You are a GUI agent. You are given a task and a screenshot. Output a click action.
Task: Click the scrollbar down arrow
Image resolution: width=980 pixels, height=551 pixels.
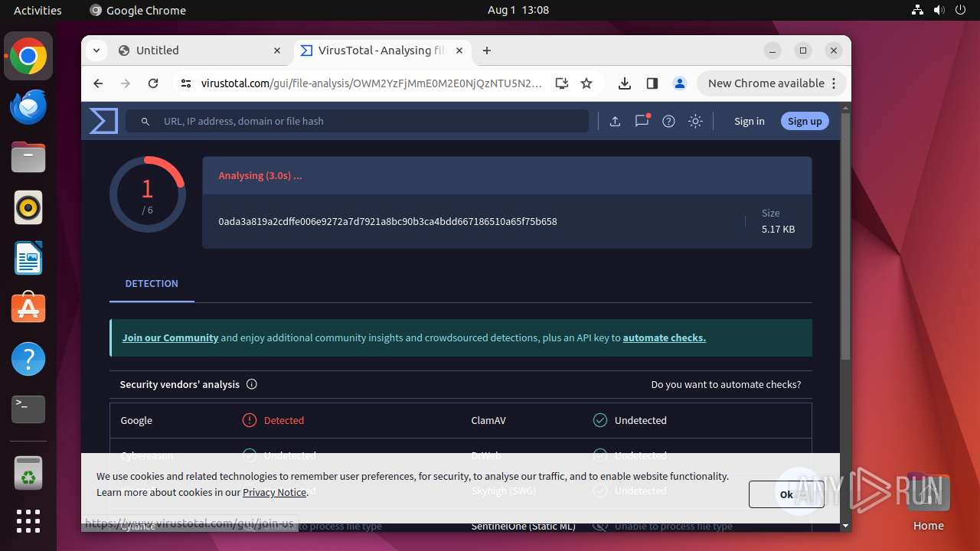(845, 526)
